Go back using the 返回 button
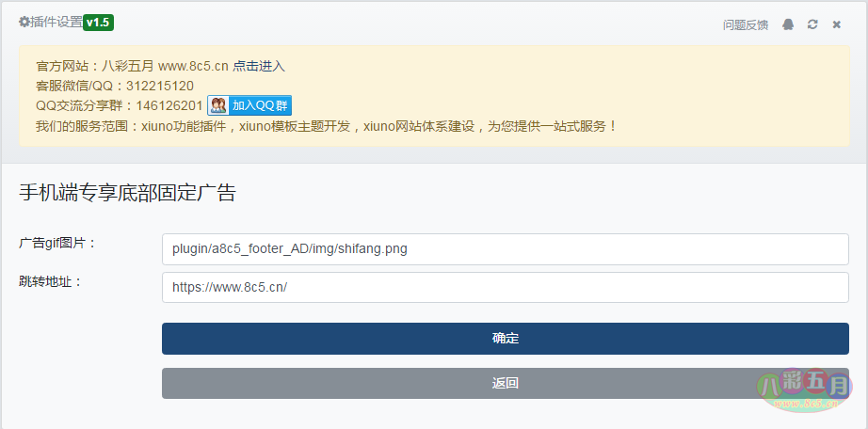Screen dimensions: 868x429 [505, 383]
